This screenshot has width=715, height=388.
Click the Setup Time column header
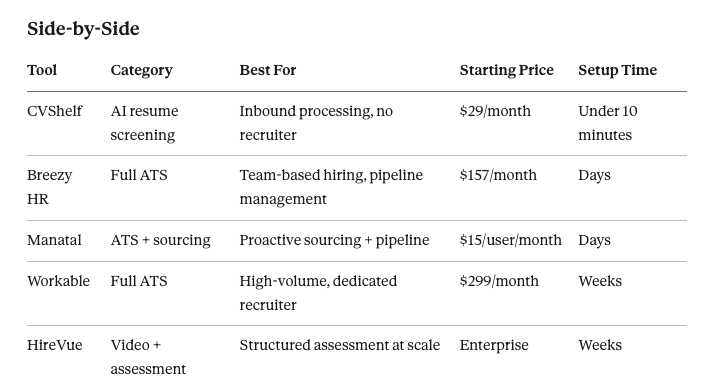click(x=617, y=70)
